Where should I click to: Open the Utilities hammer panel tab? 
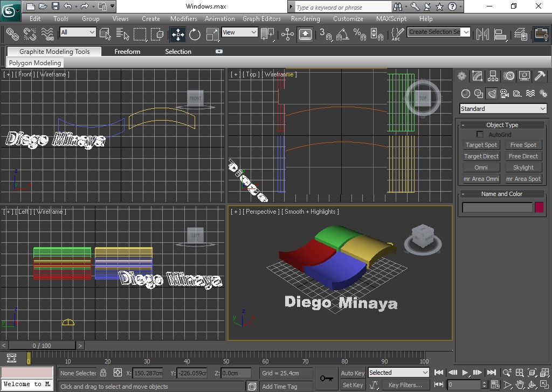pyautogui.click(x=540, y=75)
